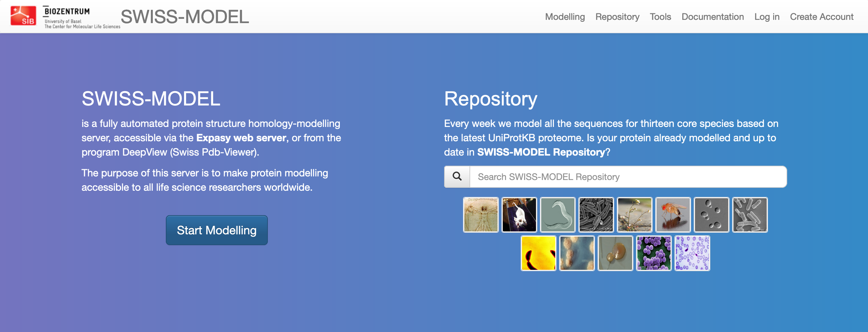868x332 pixels.
Task: Select the budding yeast cells thumbnail
Action: point(711,215)
